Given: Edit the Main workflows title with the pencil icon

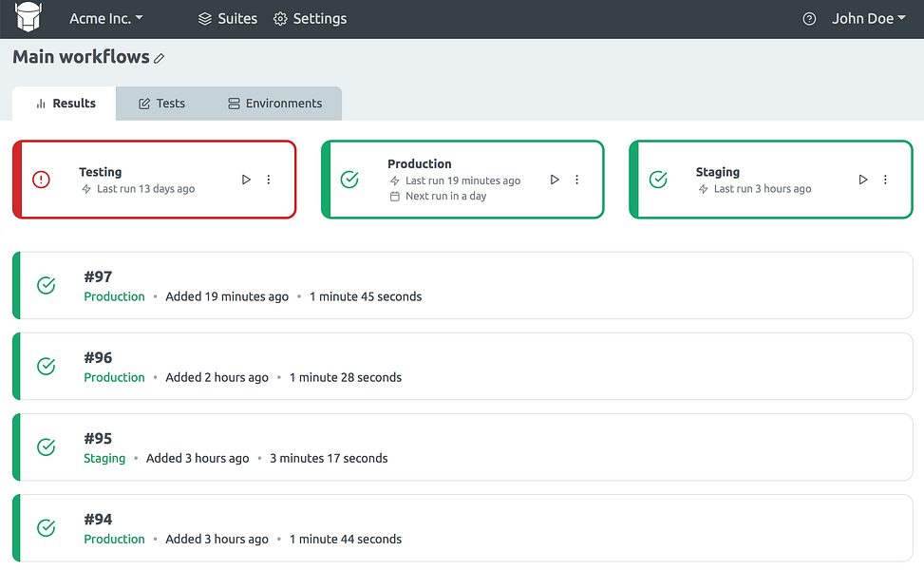Looking at the screenshot, I should [160, 58].
